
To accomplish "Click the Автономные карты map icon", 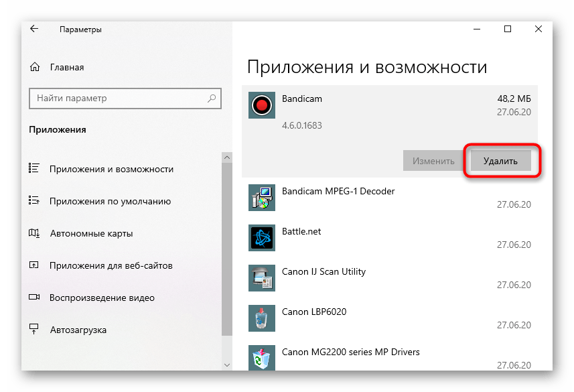I will 34,233.
